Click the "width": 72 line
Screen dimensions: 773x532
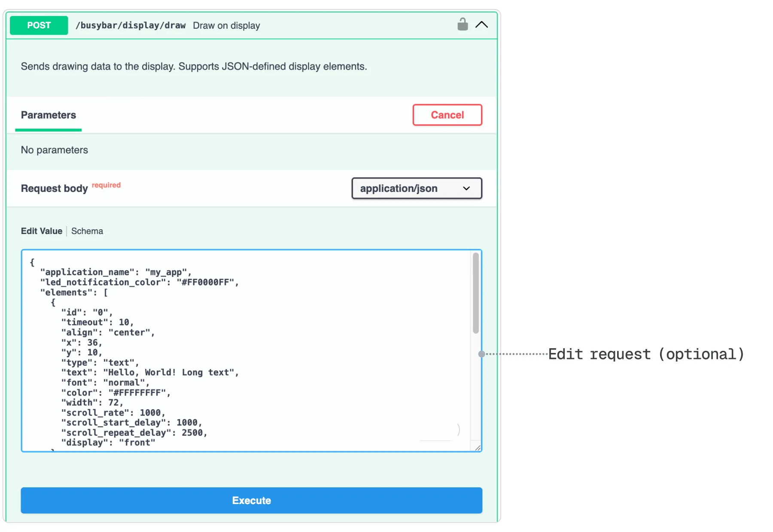point(92,402)
